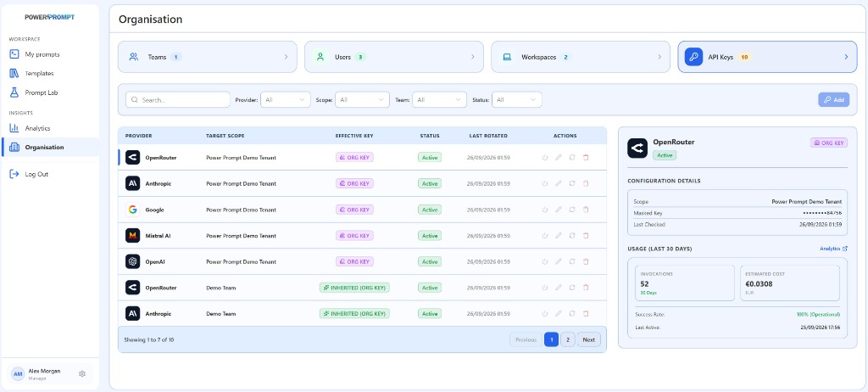Open the Status filter dropdown
Viewport: 868px width, 392px height.
click(516, 100)
